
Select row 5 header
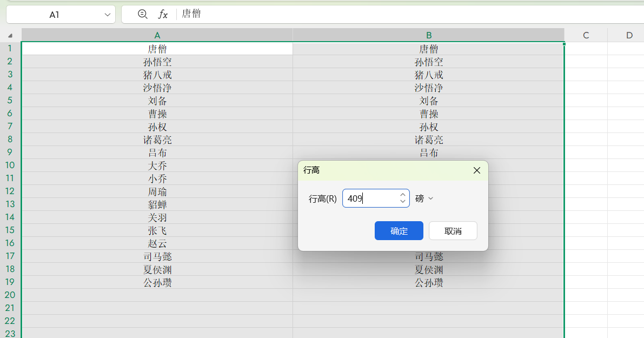pos(10,101)
